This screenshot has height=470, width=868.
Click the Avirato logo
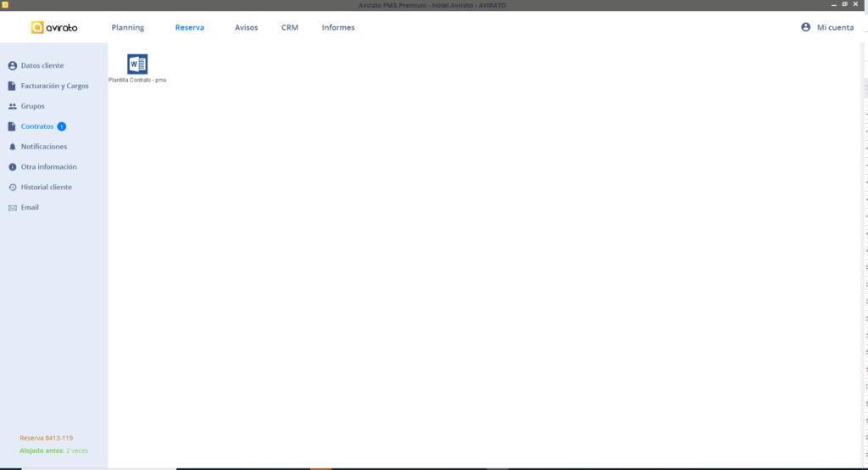pyautogui.click(x=54, y=27)
